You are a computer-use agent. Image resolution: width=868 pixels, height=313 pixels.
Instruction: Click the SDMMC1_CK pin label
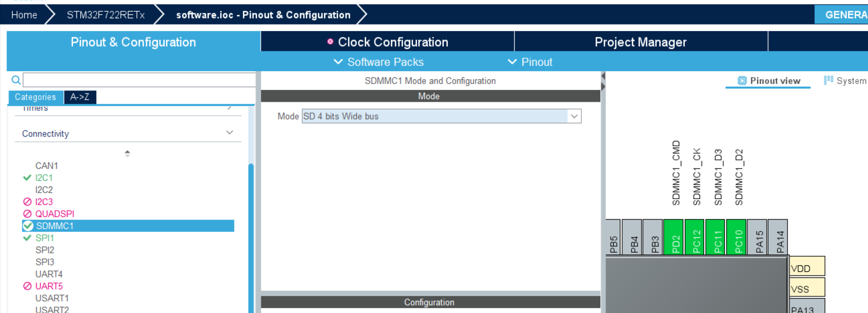click(697, 177)
